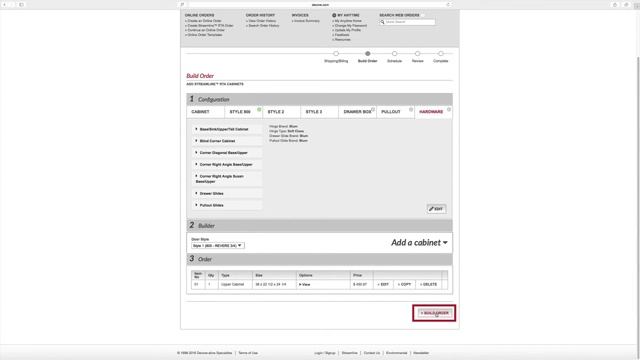
Task: Open Search Order History link
Action: coord(263,26)
